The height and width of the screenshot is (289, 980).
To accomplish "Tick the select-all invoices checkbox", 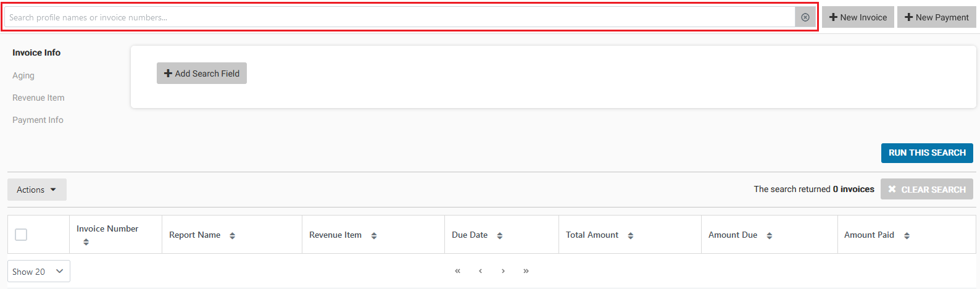I will click(21, 235).
